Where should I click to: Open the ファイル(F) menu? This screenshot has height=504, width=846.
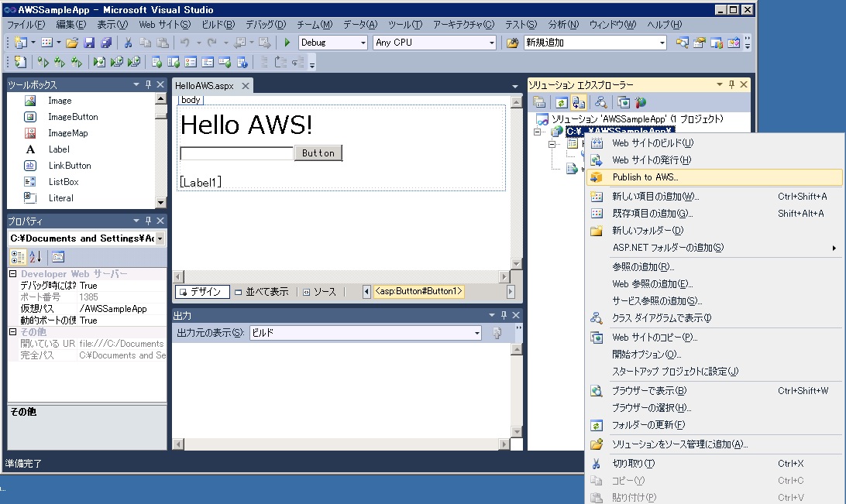click(26, 25)
